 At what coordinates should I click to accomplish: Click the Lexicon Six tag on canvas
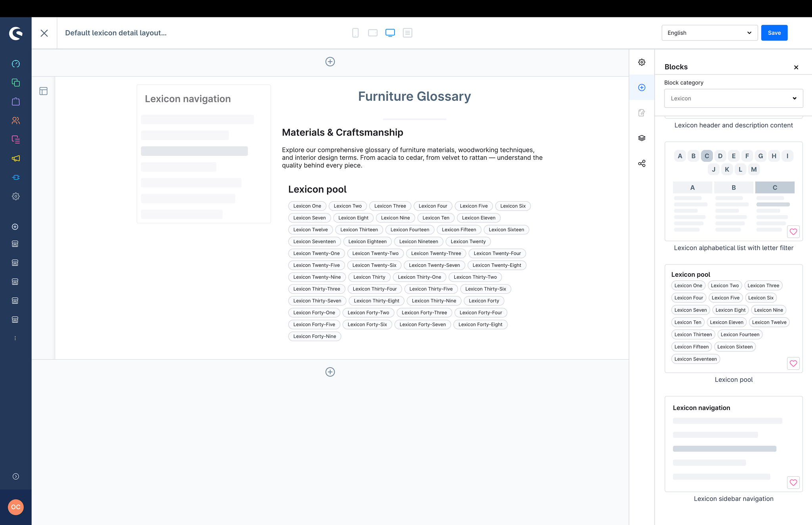coord(513,206)
